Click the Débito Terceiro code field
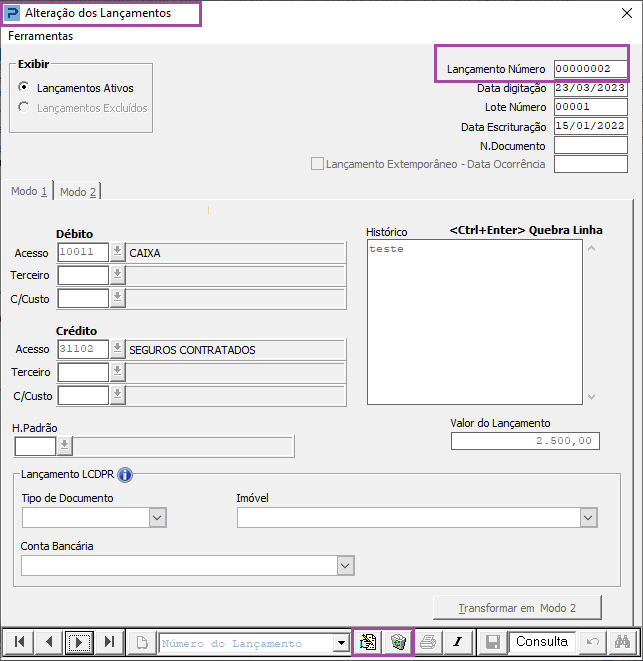Viewport: 643px width, 661px height. (x=83, y=275)
